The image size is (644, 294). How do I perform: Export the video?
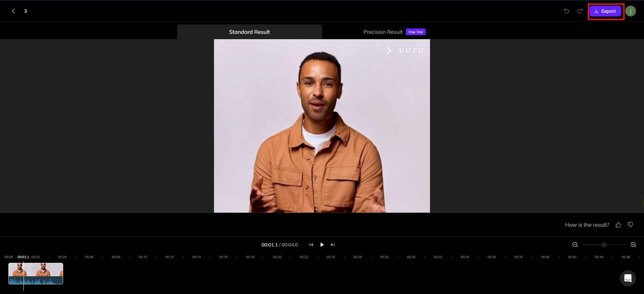(605, 11)
